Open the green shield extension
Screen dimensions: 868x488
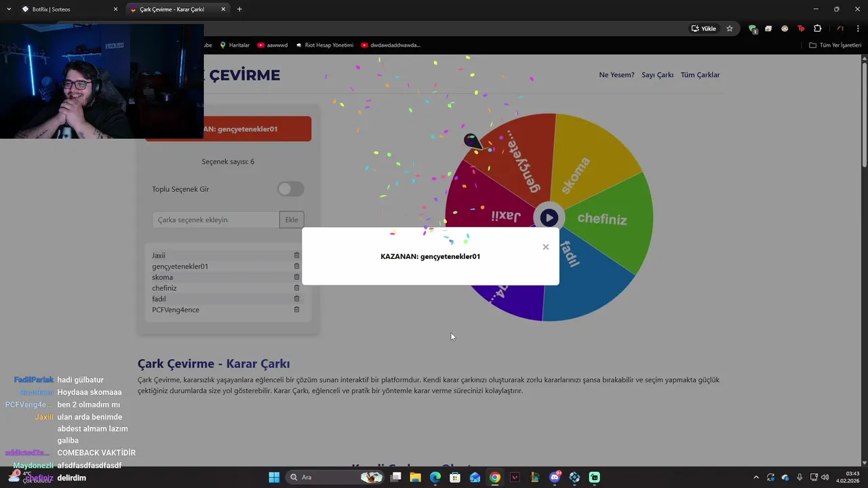753,28
